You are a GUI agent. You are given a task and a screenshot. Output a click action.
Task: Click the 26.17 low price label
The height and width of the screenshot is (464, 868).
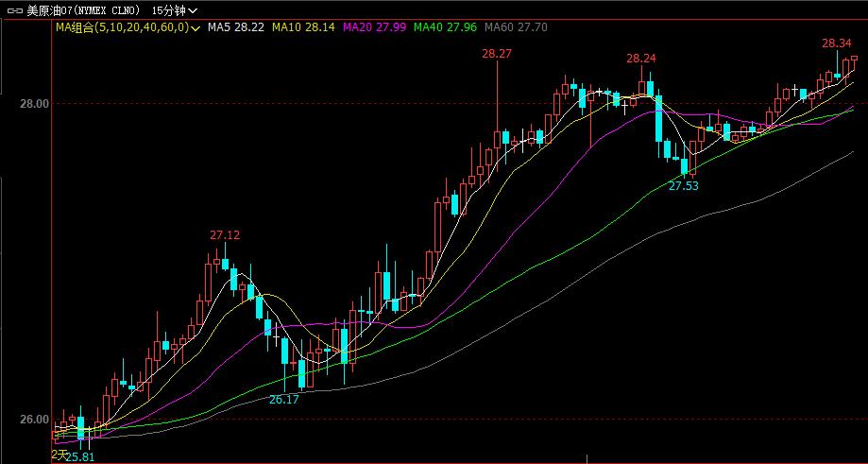[x=283, y=400]
